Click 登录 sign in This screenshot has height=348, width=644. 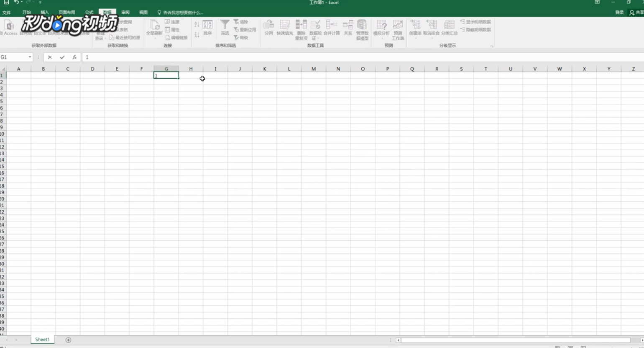tap(620, 13)
